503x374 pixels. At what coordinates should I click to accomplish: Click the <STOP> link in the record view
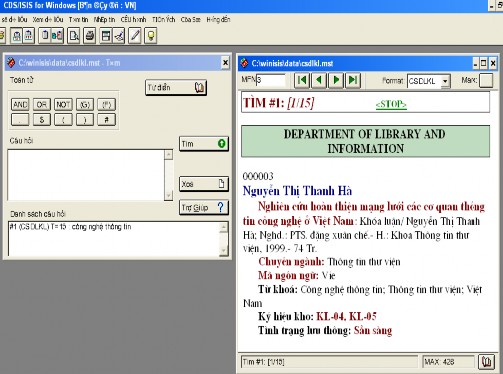(x=391, y=104)
